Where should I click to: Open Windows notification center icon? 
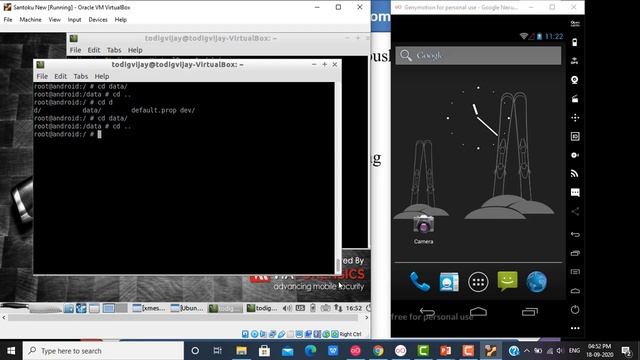pos(626,351)
